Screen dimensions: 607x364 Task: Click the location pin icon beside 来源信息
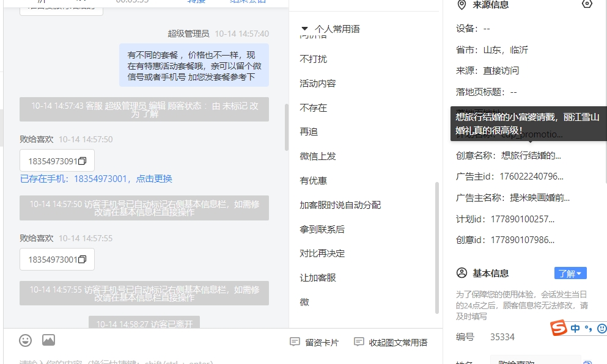[462, 5]
